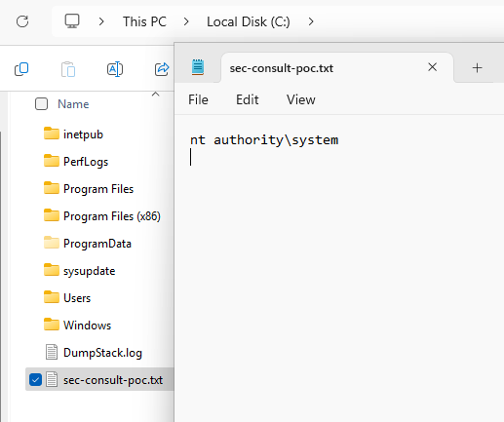Close the sec-consult-poc.txt tab
Image resolution: width=504 pixels, height=422 pixels.
(x=432, y=67)
